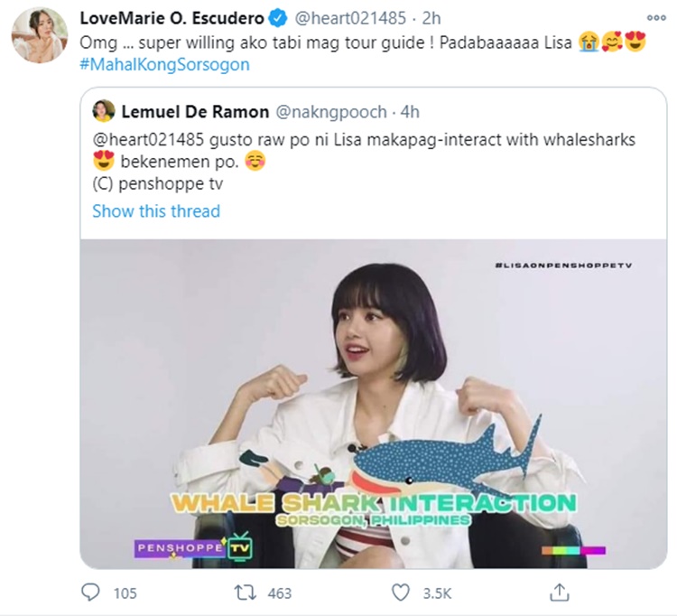Viewport: 677px width, 616px height.
Task: Click the 3.5K likes count
Action: [x=438, y=593]
